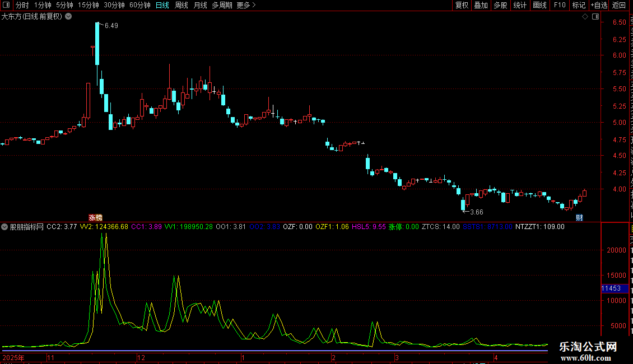
Task: Select the 1分钟 period tab
Action: [x=43, y=5]
